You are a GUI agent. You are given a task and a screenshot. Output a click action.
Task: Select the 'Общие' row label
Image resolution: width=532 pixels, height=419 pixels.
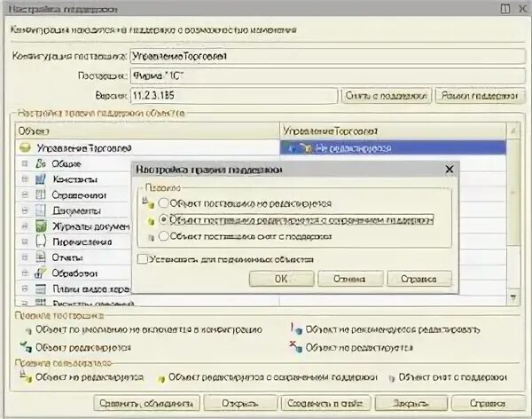(x=66, y=164)
